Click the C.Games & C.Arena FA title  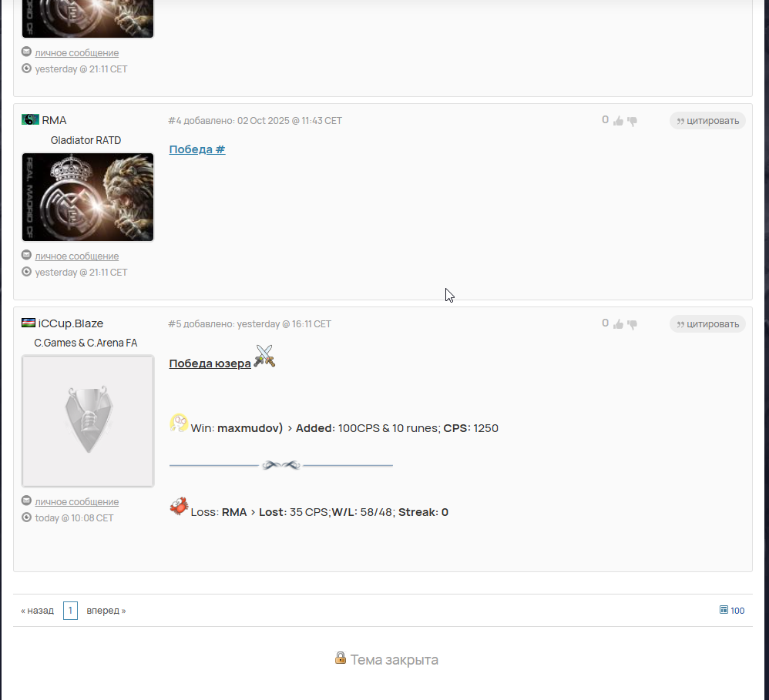coord(86,343)
